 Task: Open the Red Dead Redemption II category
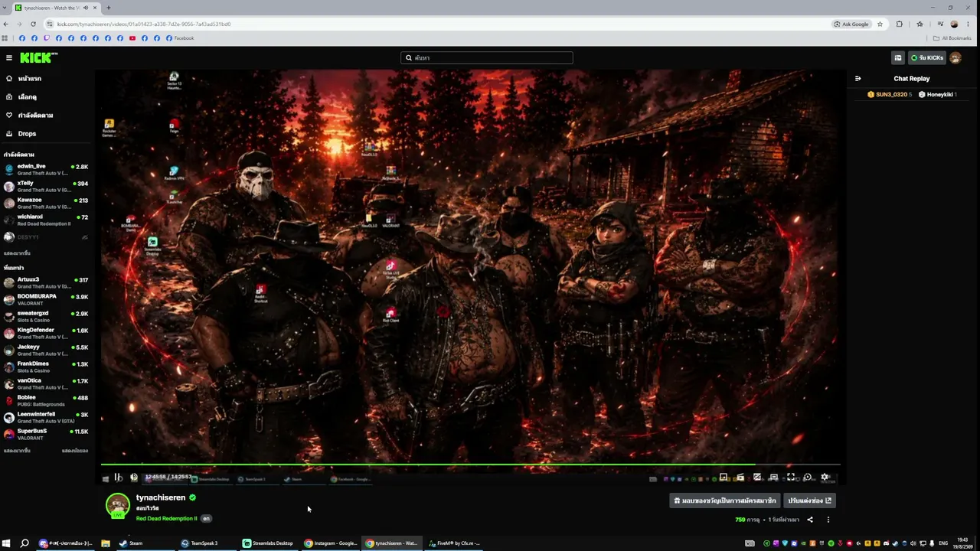pyautogui.click(x=166, y=519)
